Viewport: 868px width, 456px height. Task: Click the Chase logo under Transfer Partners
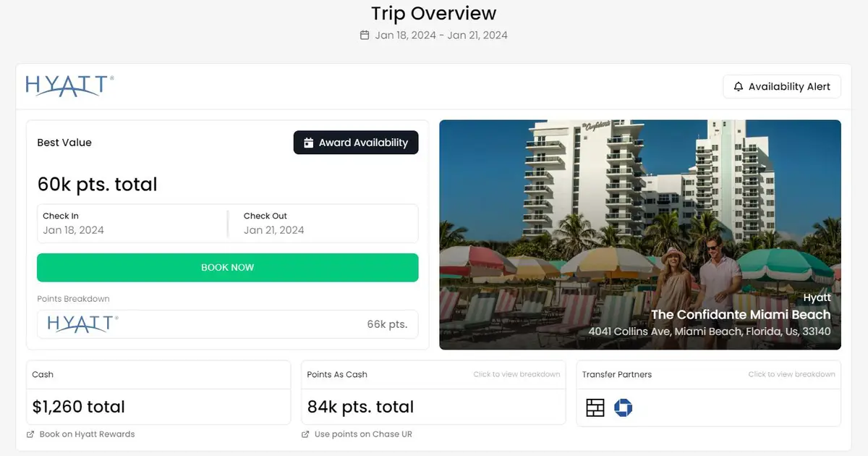click(x=624, y=408)
